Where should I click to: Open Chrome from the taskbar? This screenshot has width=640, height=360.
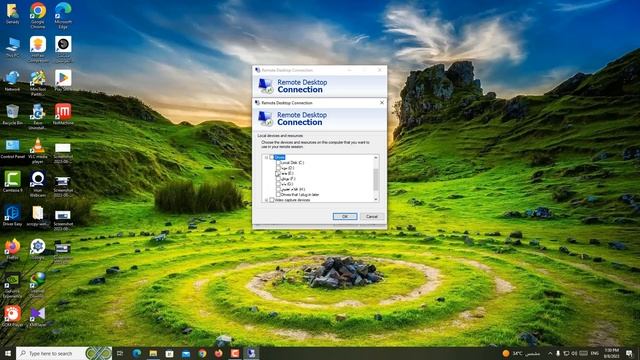pyautogui.click(x=202, y=353)
